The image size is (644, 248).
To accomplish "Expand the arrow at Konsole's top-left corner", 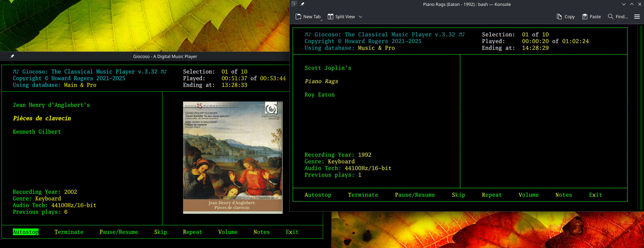I will (x=294, y=4).
